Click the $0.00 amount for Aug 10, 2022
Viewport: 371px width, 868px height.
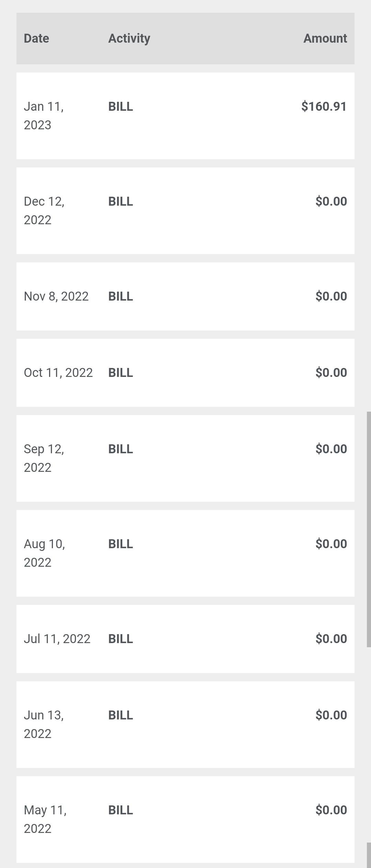pos(331,544)
